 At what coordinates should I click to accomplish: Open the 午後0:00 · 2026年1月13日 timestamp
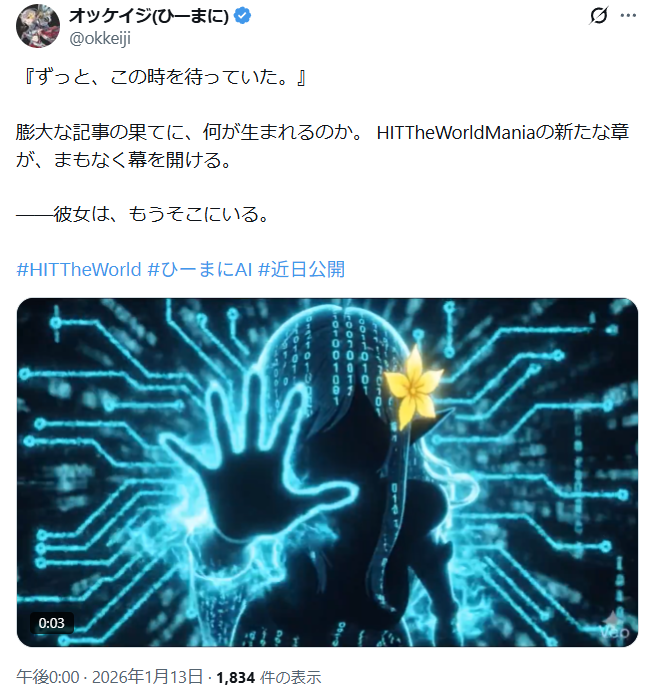click(x=109, y=677)
